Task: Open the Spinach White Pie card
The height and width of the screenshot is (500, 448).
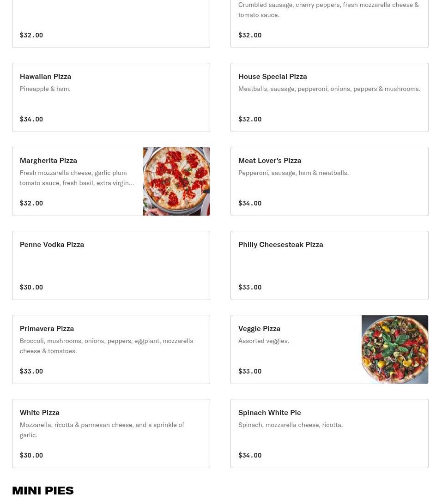Action: tap(329, 434)
